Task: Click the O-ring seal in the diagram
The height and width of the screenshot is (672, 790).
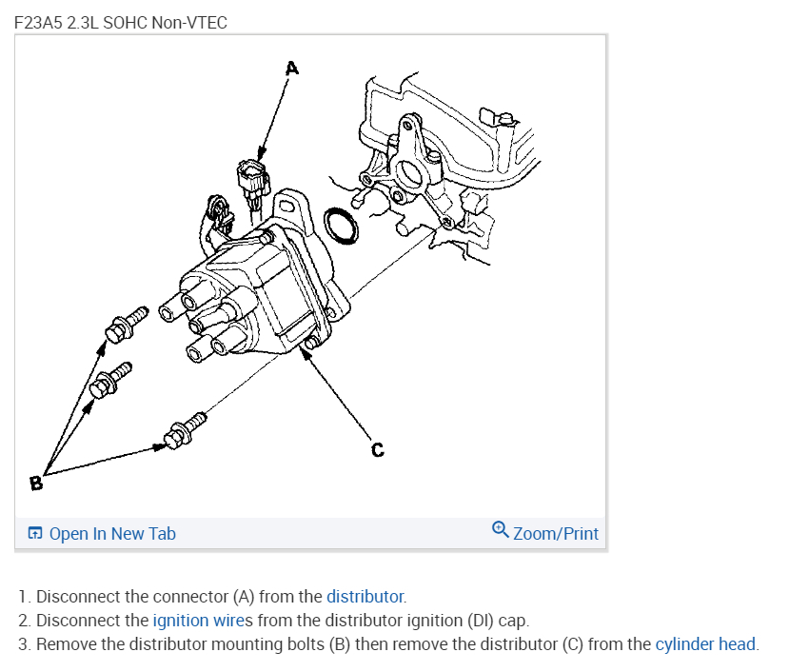Action: coord(342,227)
